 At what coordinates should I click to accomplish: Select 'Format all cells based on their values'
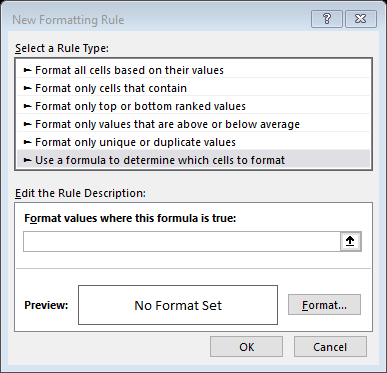[193, 70]
